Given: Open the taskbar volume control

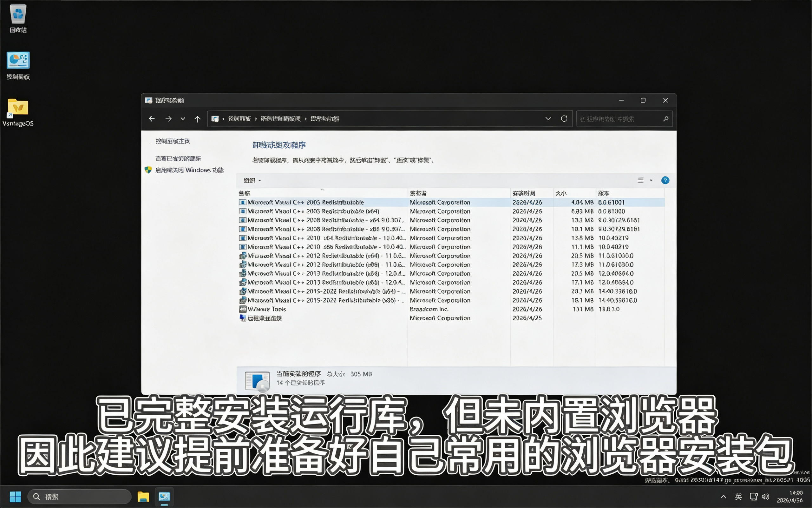Looking at the screenshot, I should point(766,497).
